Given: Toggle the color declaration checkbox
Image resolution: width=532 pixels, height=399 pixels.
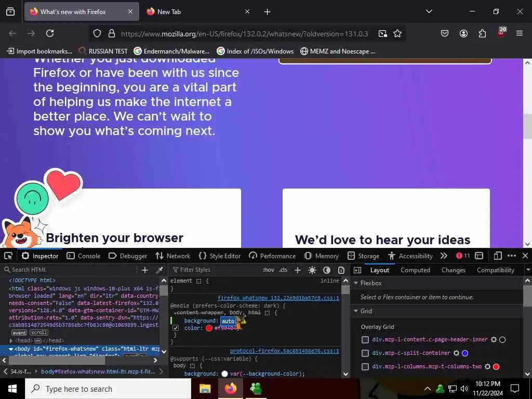Looking at the screenshot, I should coord(176,328).
